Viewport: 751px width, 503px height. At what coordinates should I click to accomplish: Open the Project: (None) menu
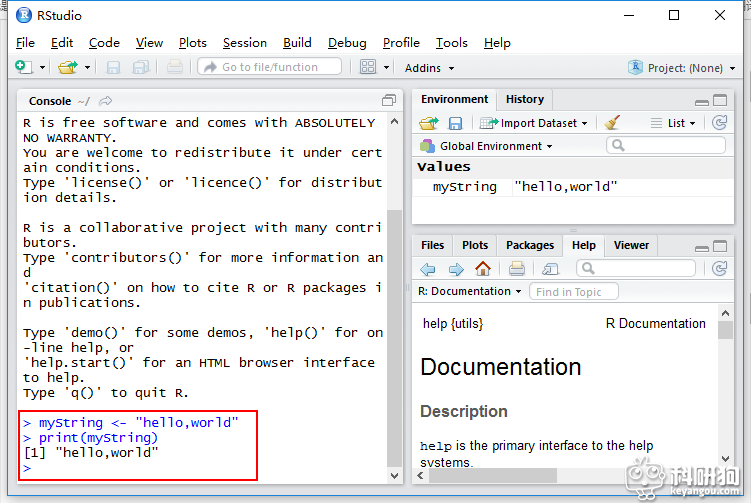[682, 68]
